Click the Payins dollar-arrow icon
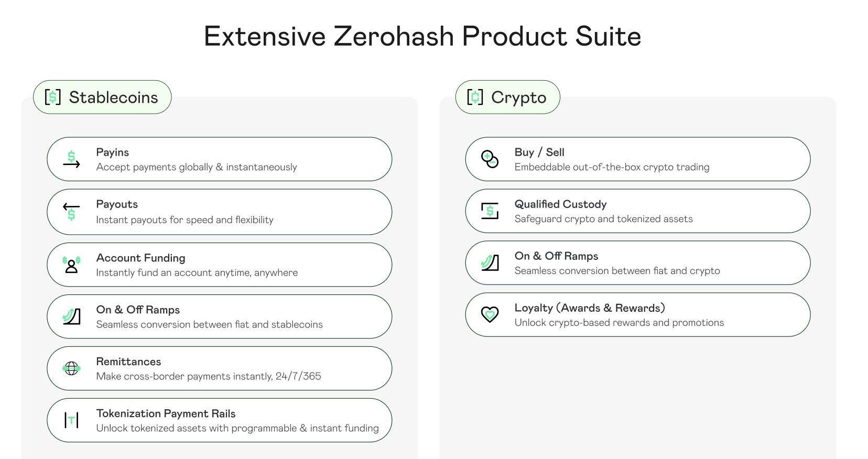 tap(71, 159)
